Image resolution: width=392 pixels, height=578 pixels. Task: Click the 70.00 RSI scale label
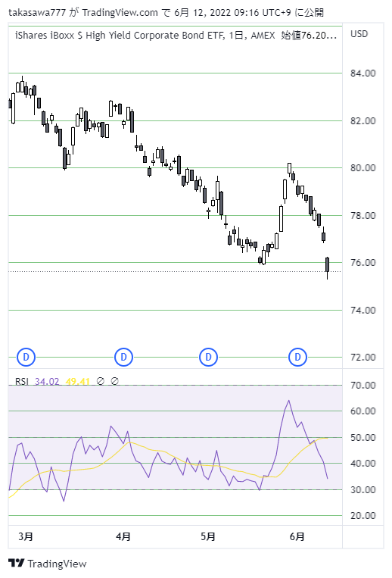tap(363, 386)
